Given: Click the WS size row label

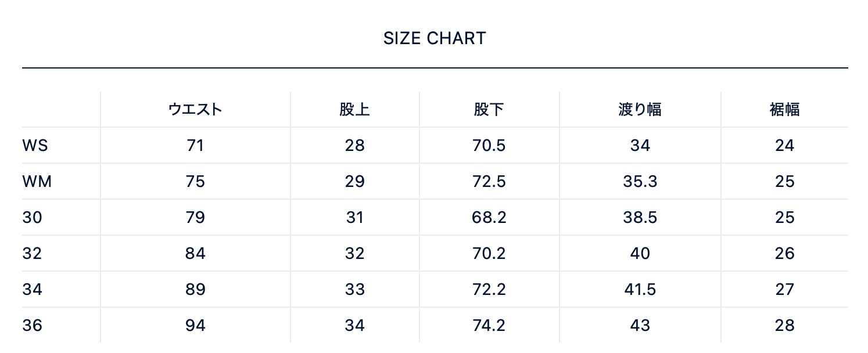Looking at the screenshot, I should point(35,145).
